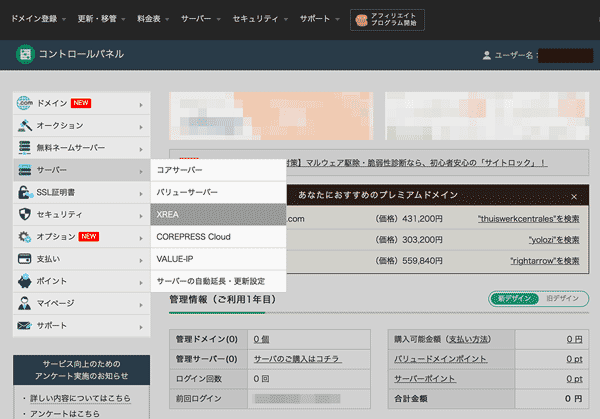Click the 無料ネームサーバー server icon
The image size is (600, 419).
[24, 147]
